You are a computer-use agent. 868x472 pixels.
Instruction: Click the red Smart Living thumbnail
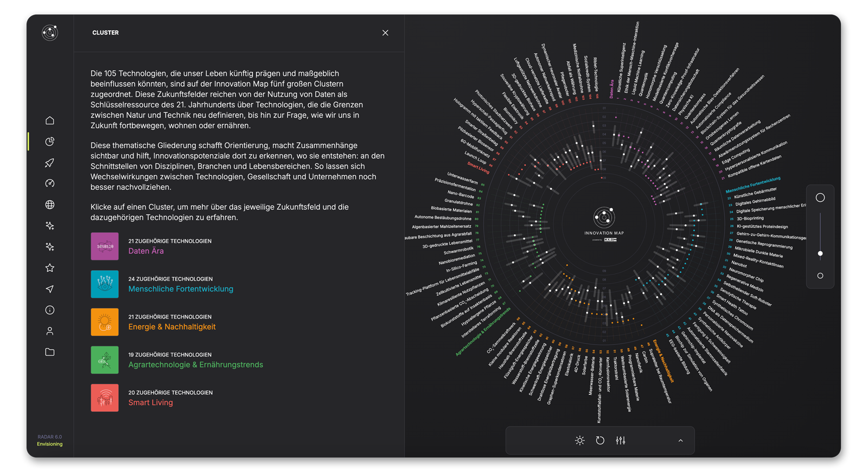(105, 398)
